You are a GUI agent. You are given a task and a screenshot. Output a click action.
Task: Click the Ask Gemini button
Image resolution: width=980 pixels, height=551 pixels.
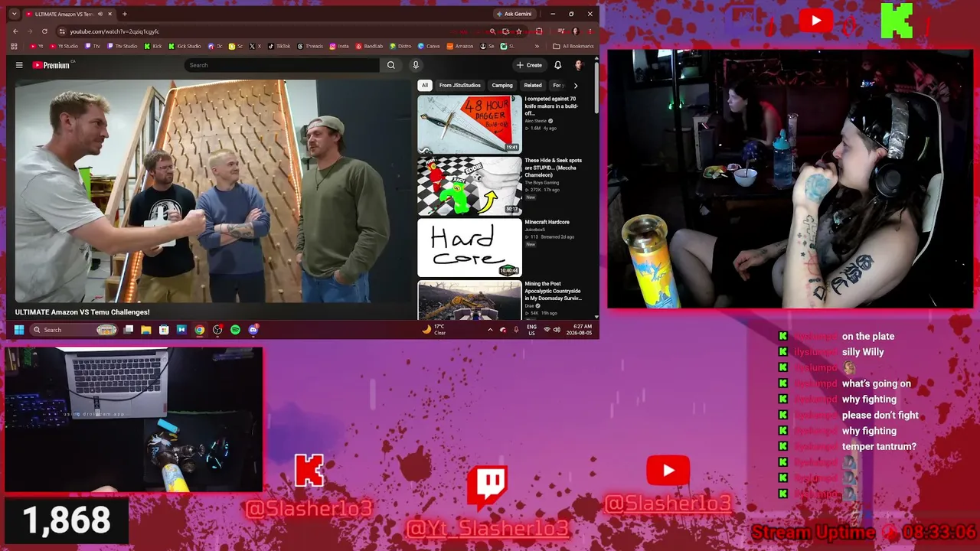coord(514,14)
